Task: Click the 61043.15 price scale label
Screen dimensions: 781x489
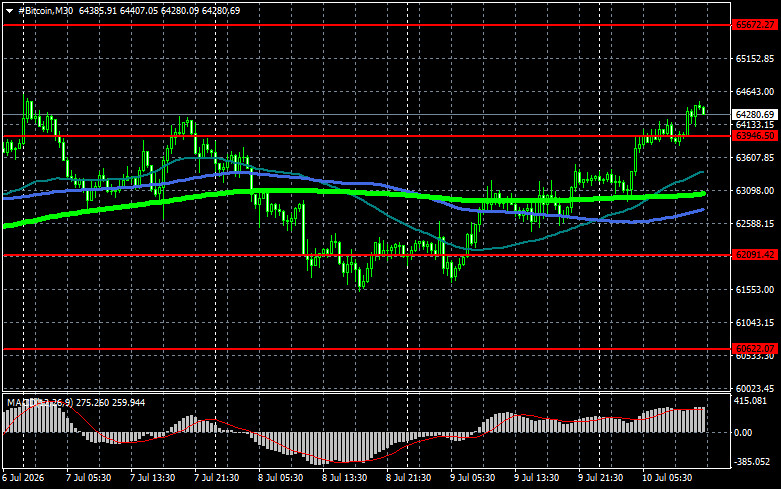Action: (755, 323)
